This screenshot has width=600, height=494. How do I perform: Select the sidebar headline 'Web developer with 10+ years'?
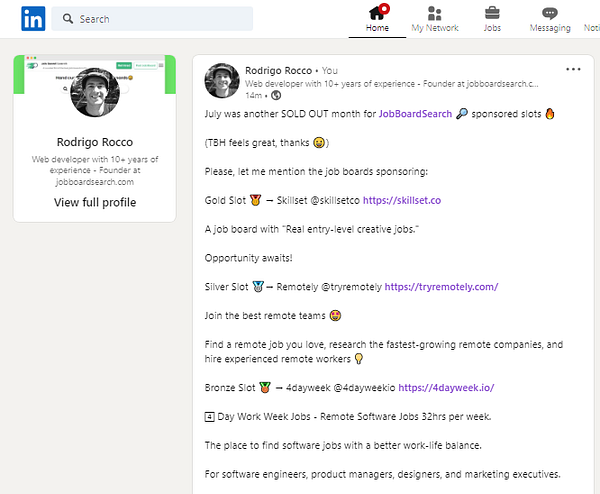(95, 170)
